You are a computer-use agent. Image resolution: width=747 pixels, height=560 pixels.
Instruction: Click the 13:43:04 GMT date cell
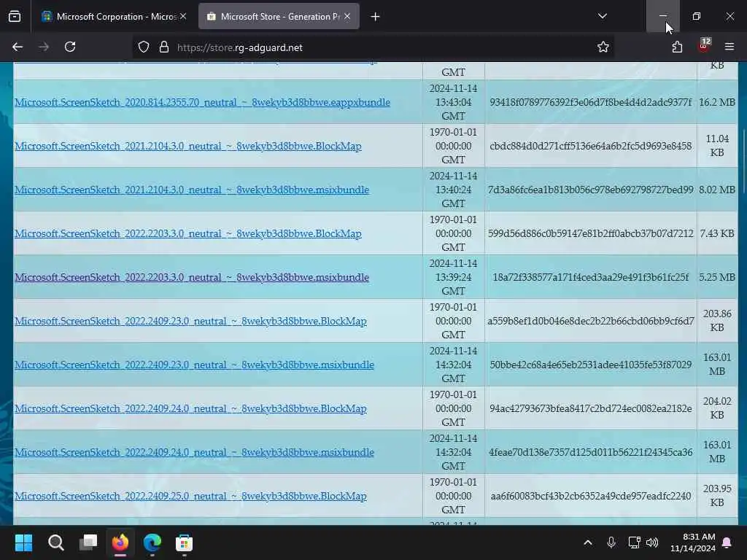[453, 102]
